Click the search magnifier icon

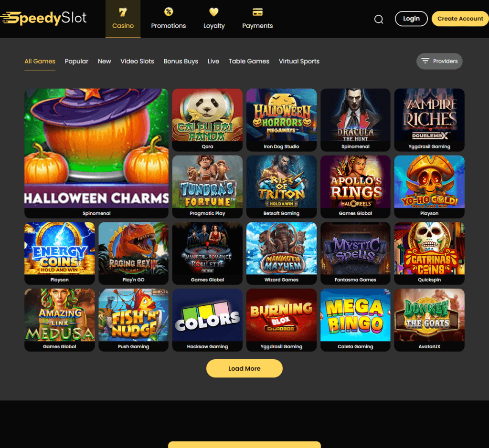point(379,19)
